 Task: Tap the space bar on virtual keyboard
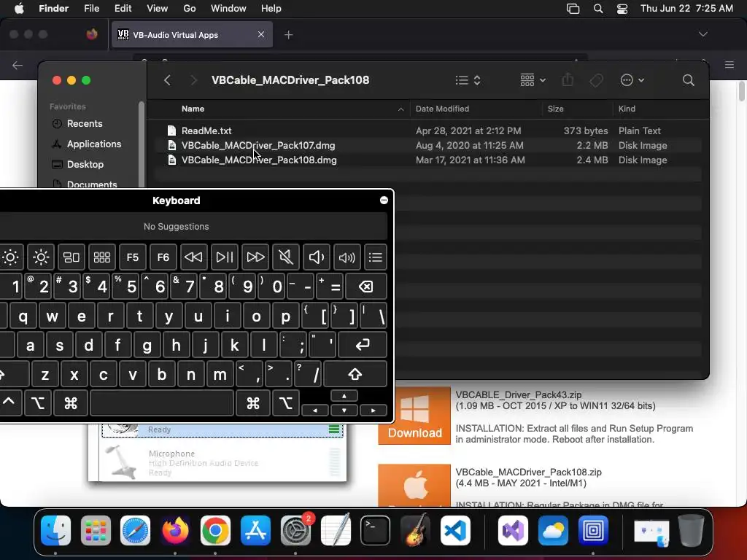coord(161,403)
